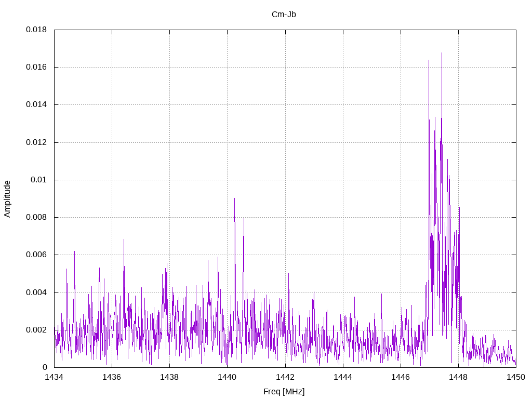The width and height of the screenshot is (532, 399).
Task: Click the y-axis tick value 0.014
Action: point(36,104)
